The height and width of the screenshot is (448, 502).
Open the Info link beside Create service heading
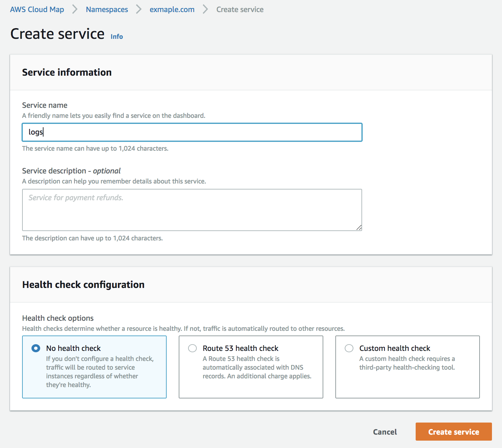[116, 36]
